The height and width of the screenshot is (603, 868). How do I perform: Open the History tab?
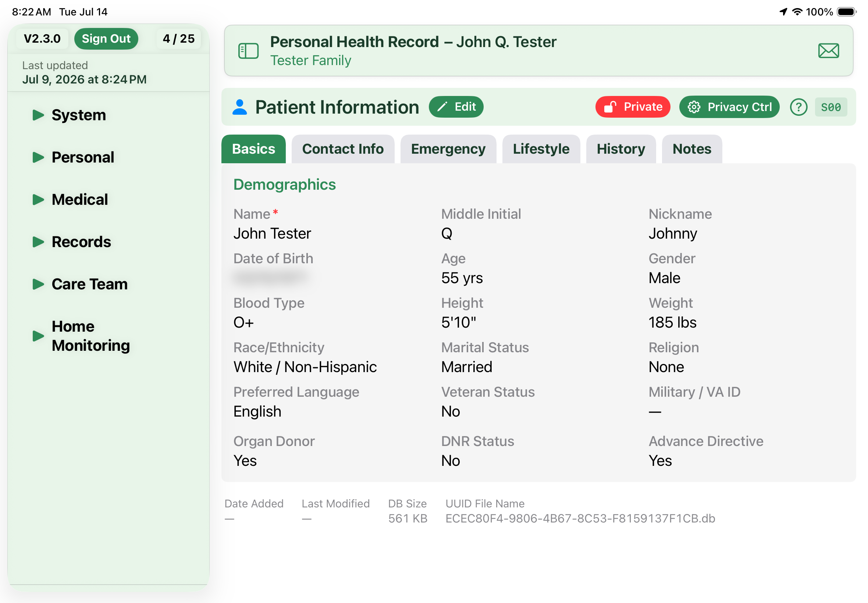(620, 149)
